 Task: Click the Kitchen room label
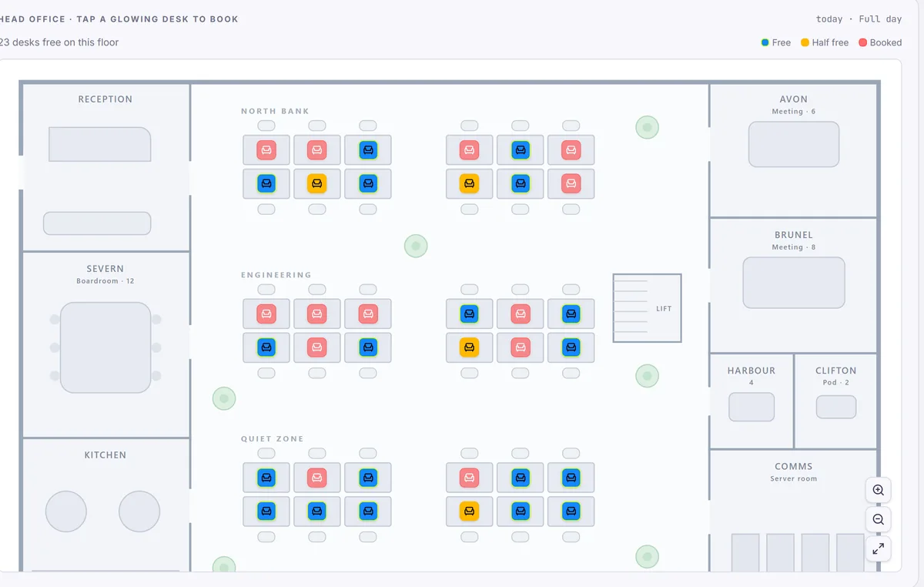point(105,455)
